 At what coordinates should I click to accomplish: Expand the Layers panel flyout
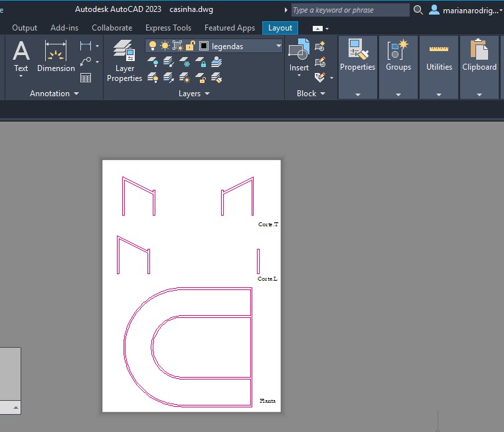(194, 94)
